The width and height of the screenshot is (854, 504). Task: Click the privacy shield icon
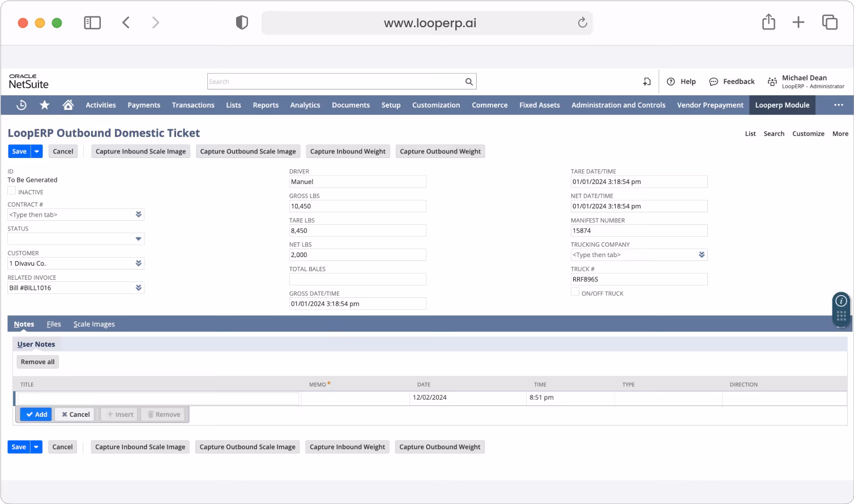tap(242, 23)
